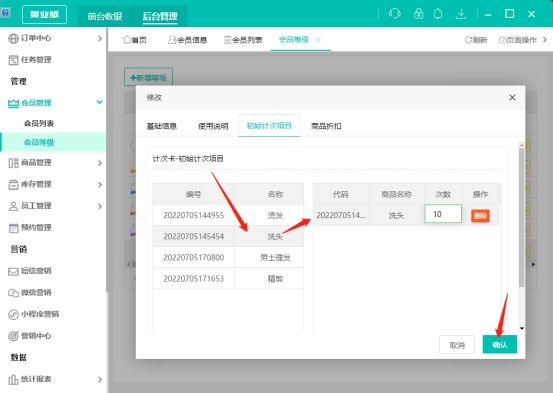Switch to 基础信息 dialog tab
This screenshot has height=393, width=553.
162,126
